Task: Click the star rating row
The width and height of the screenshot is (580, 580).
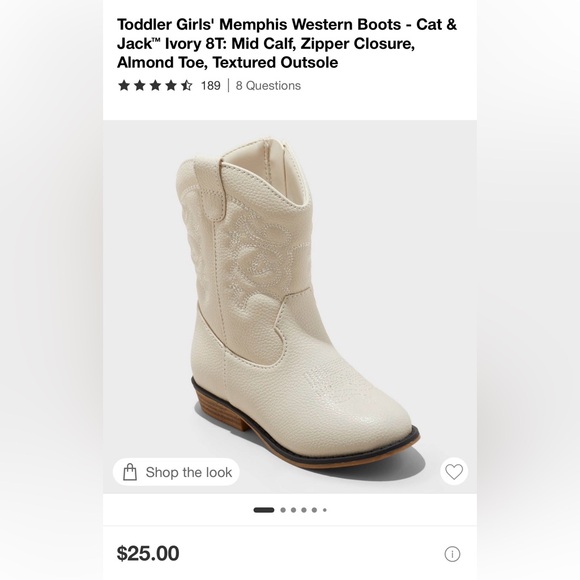Action: pos(155,85)
